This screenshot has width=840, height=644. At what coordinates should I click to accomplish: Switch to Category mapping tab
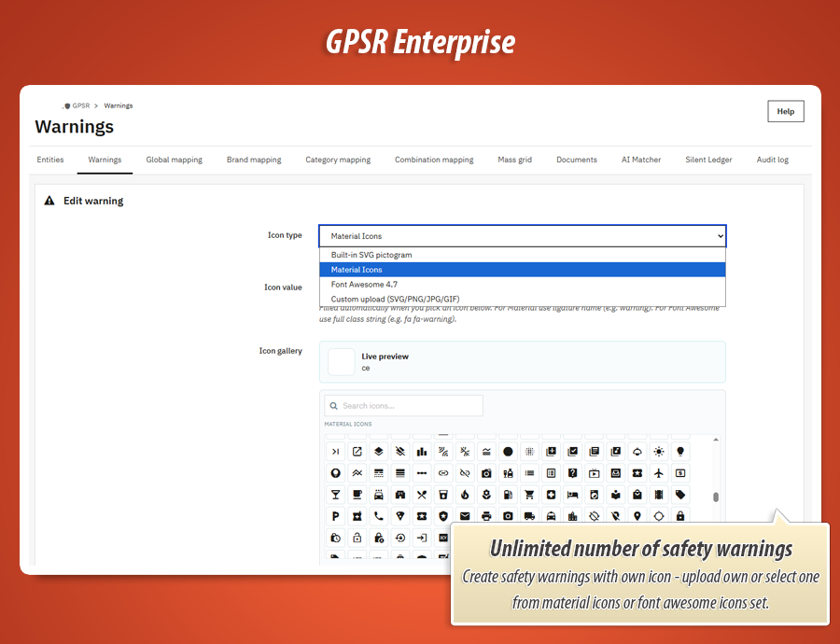pos(338,160)
